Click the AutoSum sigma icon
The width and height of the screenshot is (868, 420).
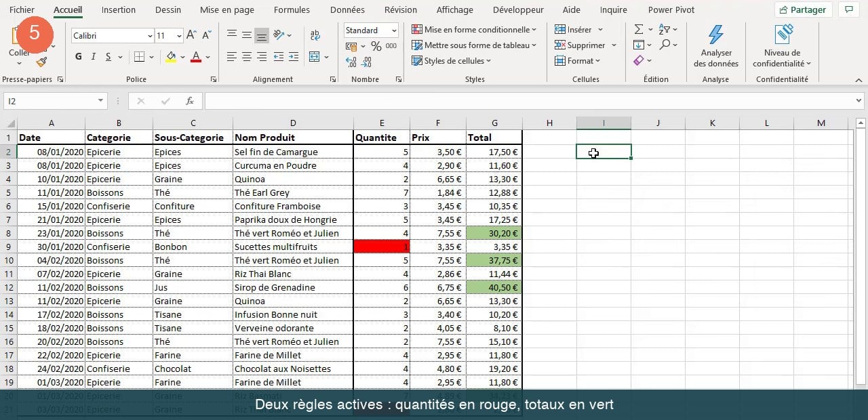(639, 30)
